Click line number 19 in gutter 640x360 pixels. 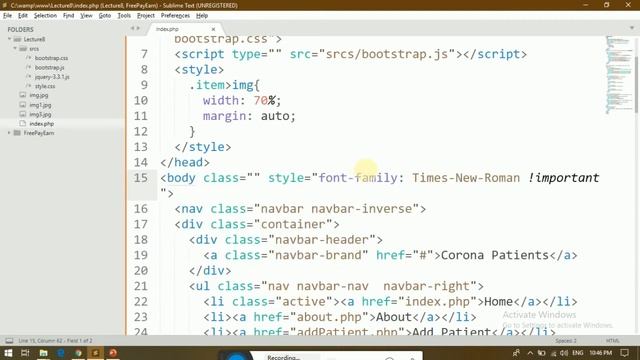pos(140,255)
